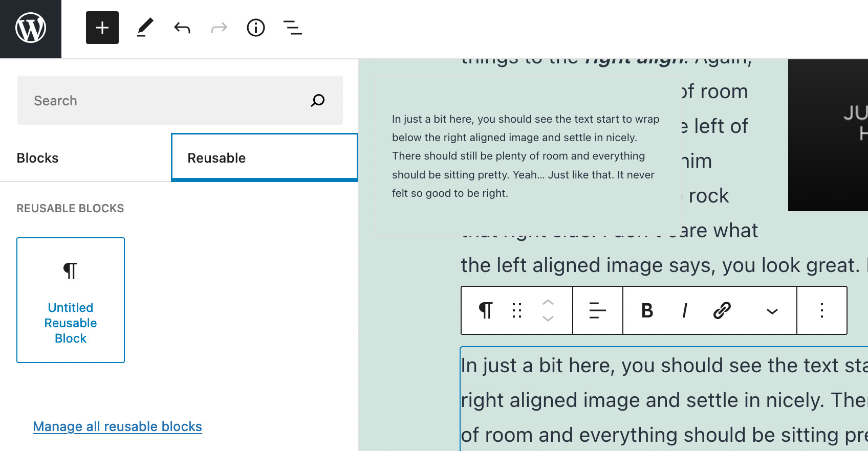Move the block up
The image size is (868, 451).
pyautogui.click(x=548, y=302)
